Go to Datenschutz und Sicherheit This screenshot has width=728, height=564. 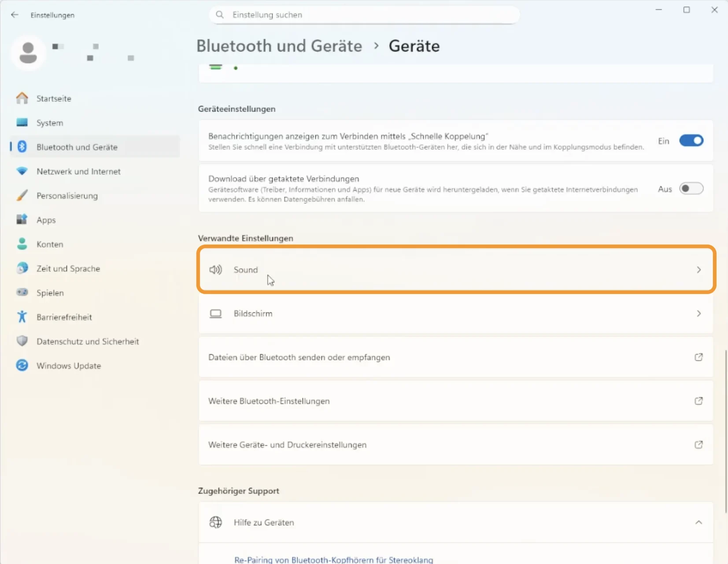coord(88,341)
